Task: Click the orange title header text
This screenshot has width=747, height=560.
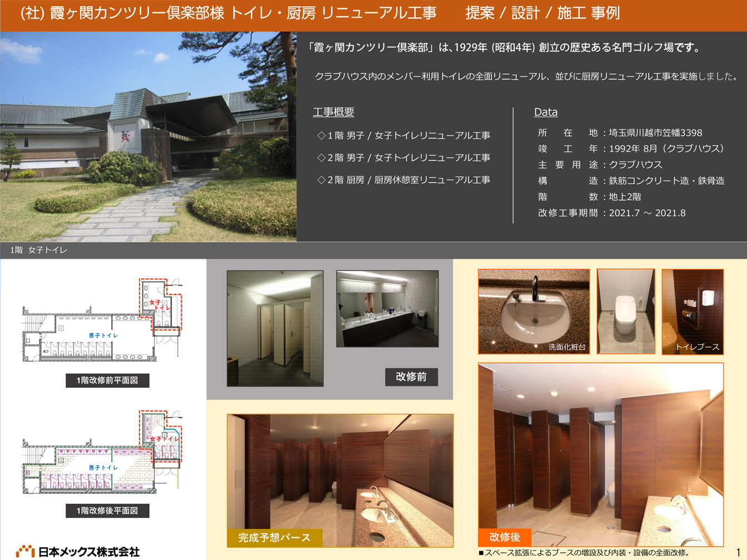Action: point(320,13)
